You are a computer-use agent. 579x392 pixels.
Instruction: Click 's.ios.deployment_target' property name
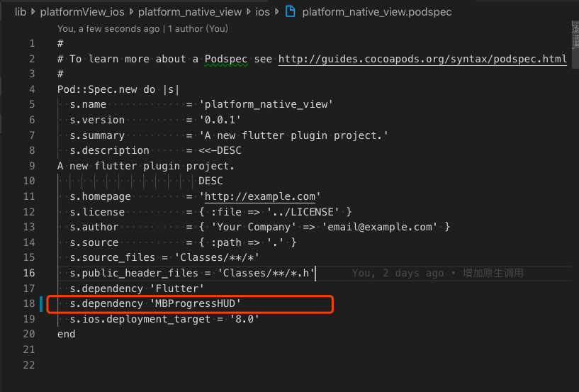[140, 319]
